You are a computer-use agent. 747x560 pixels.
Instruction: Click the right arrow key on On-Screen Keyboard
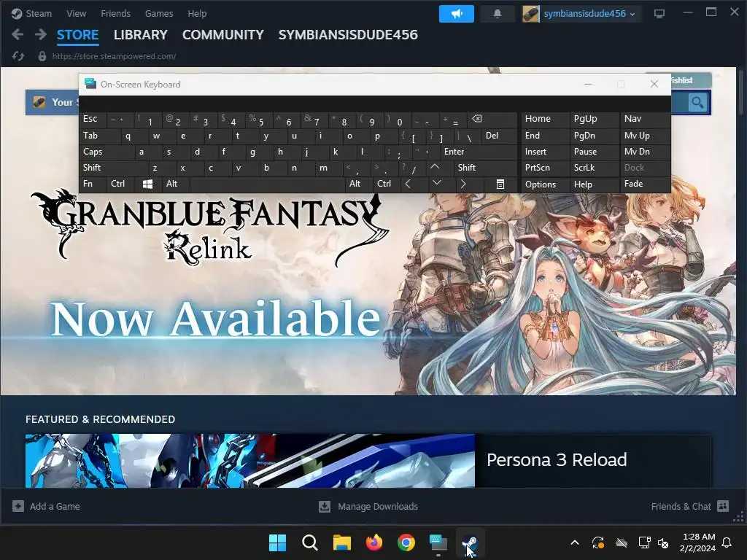coord(469,184)
